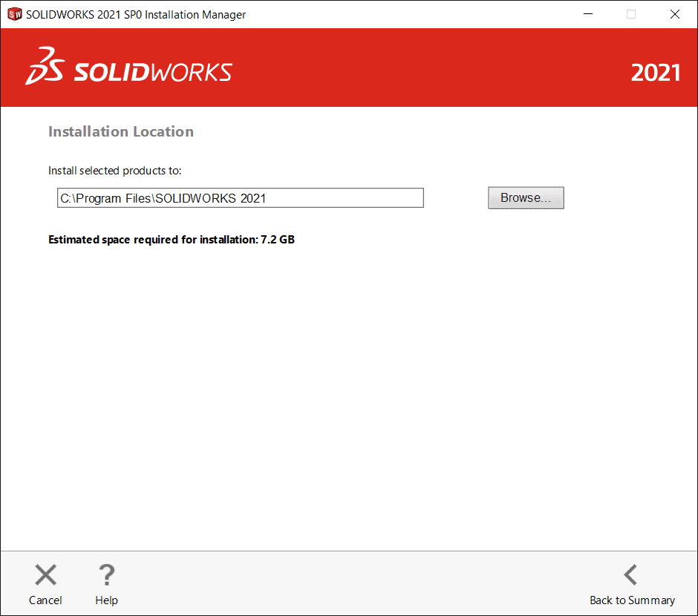
Task: Click the word "SOLIDWORKS 2021" inside path field
Action: 210,198
